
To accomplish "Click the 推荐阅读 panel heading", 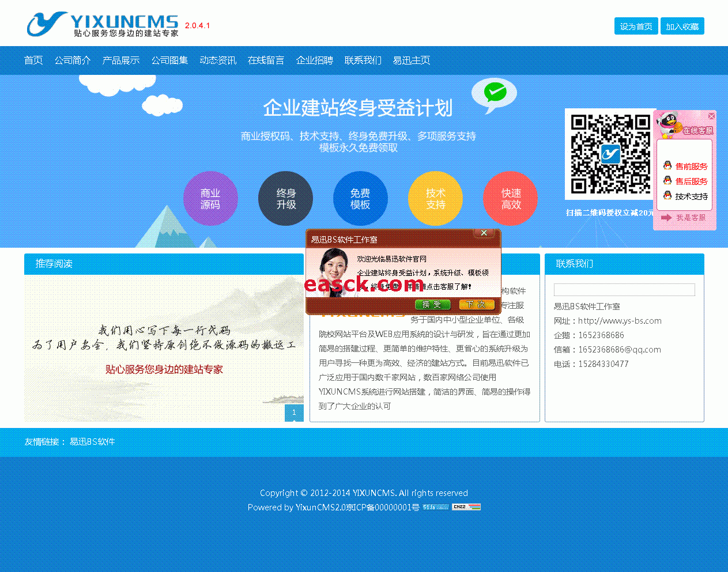I will [x=54, y=264].
